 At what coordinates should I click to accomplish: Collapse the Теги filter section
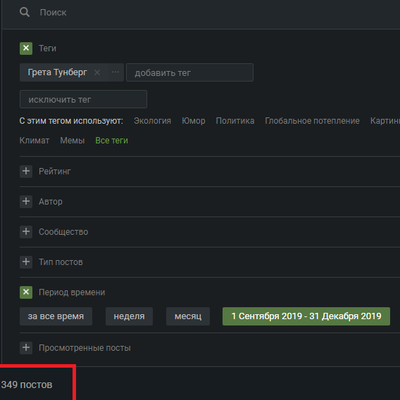tap(26, 48)
